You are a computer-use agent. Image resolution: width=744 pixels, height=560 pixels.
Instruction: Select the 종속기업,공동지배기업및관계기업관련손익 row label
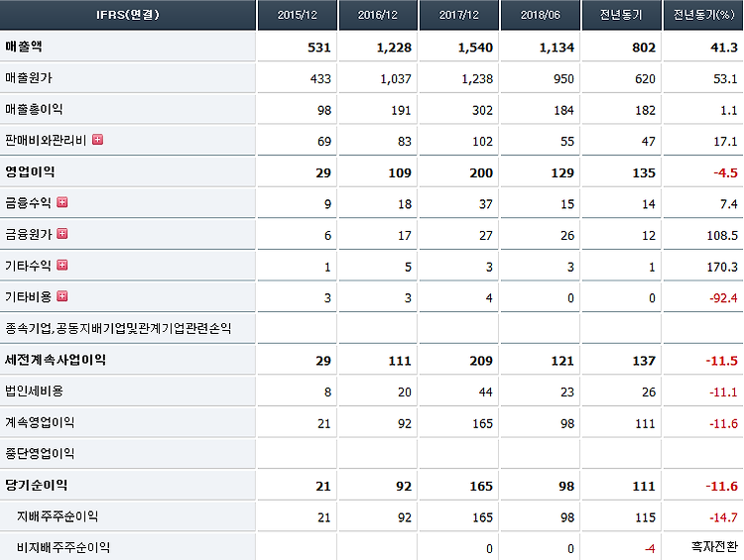118,328
